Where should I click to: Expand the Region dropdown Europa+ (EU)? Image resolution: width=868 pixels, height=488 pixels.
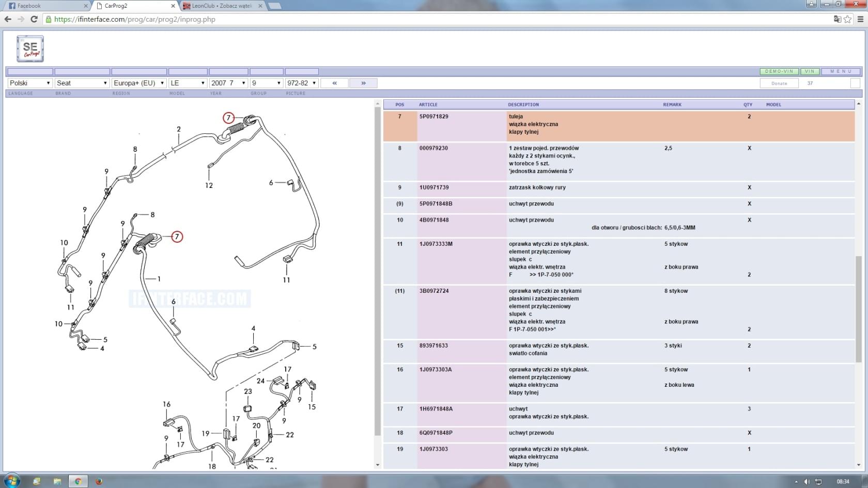pos(139,83)
